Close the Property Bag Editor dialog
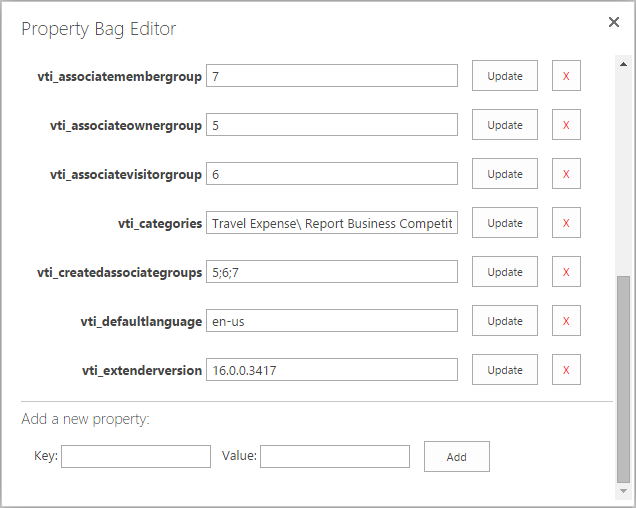Viewport: 636px width, 508px height. 614,22
